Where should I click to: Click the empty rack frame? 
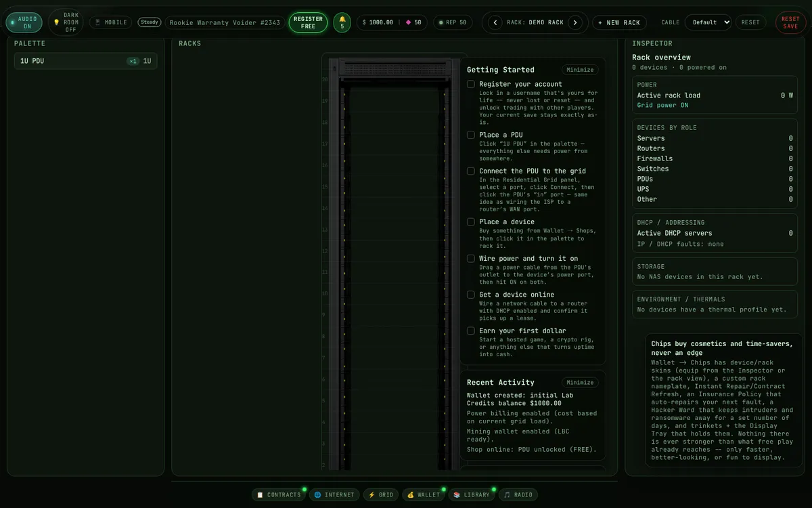pos(394,264)
